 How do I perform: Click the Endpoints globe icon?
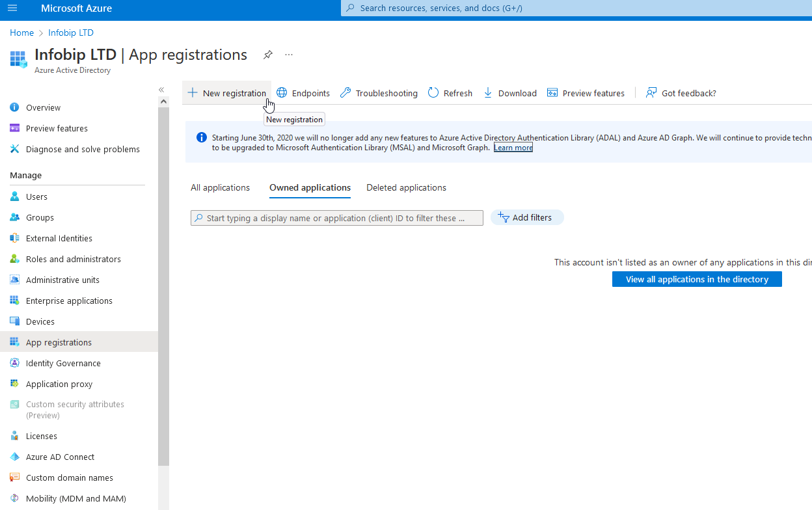point(282,93)
